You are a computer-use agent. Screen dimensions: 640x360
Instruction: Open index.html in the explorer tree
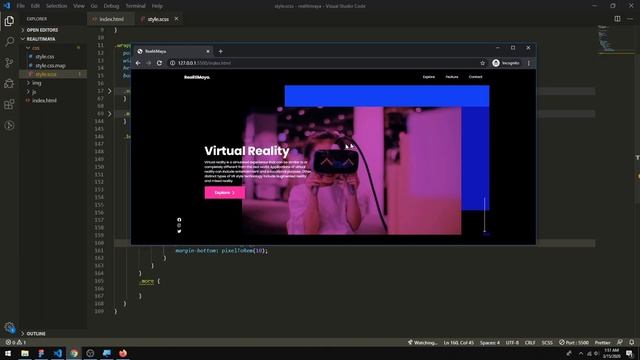[44, 100]
